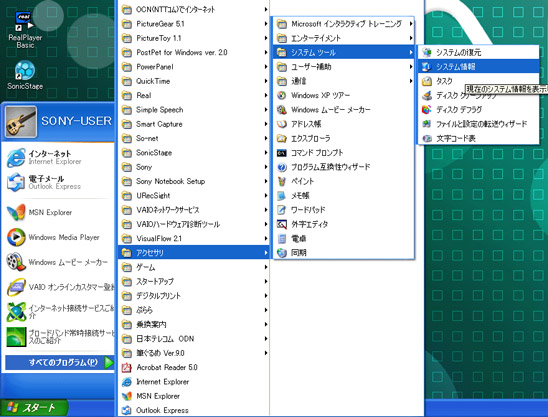This screenshot has height=417, width=548.
Task: Open Outlook Express at bottom of programs list
Action: (193, 410)
